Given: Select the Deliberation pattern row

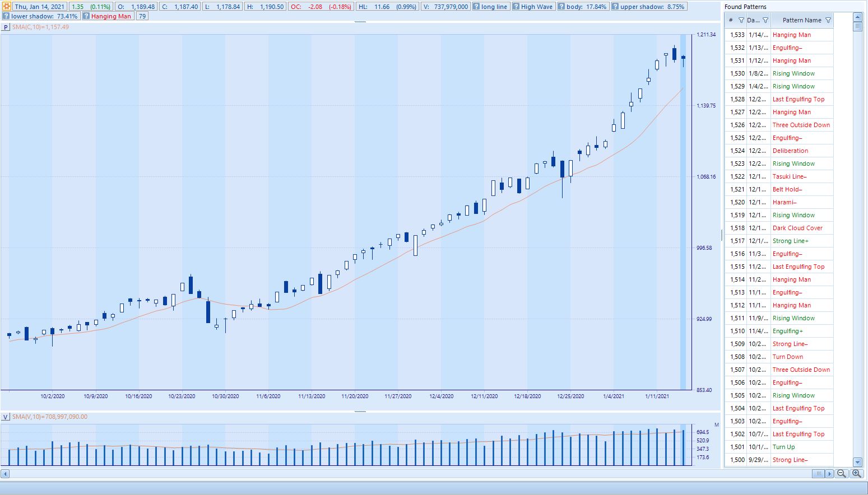Looking at the screenshot, I should tap(790, 151).
